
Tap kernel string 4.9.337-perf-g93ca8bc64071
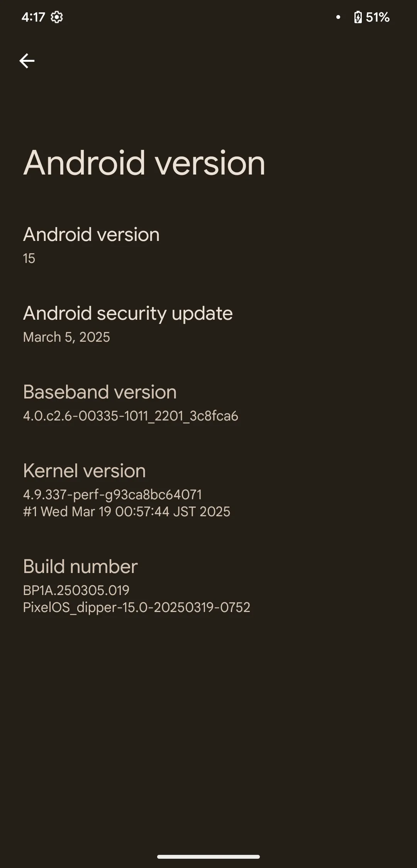pyautogui.click(x=112, y=495)
